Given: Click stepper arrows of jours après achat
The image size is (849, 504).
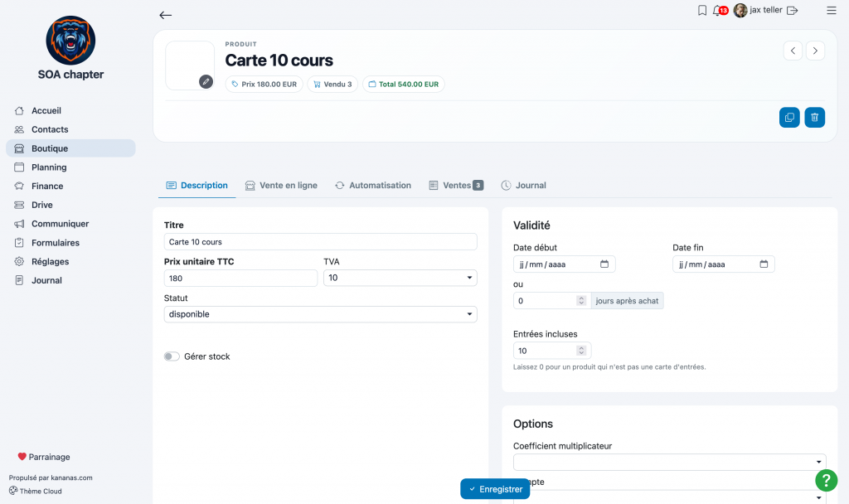Looking at the screenshot, I should (581, 300).
